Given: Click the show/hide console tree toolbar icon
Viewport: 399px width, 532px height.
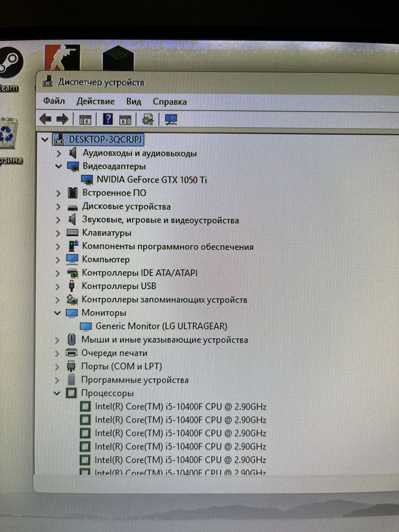Looking at the screenshot, I should coord(85,120).
